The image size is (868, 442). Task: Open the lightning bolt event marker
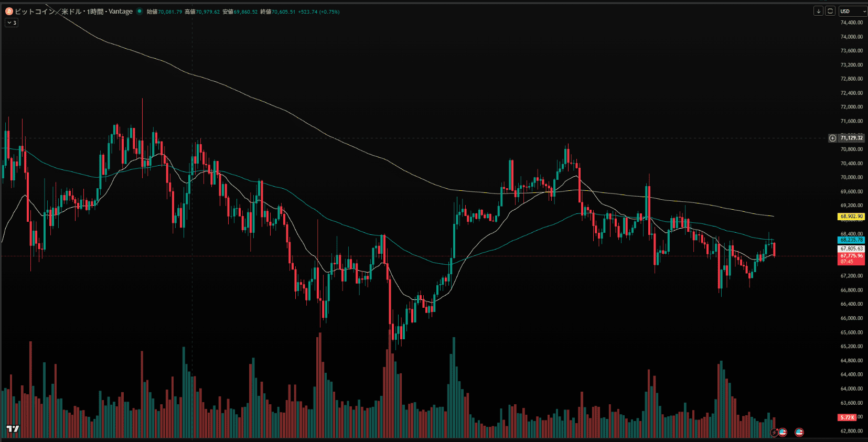pyautogui.click(x=774, y=433)
